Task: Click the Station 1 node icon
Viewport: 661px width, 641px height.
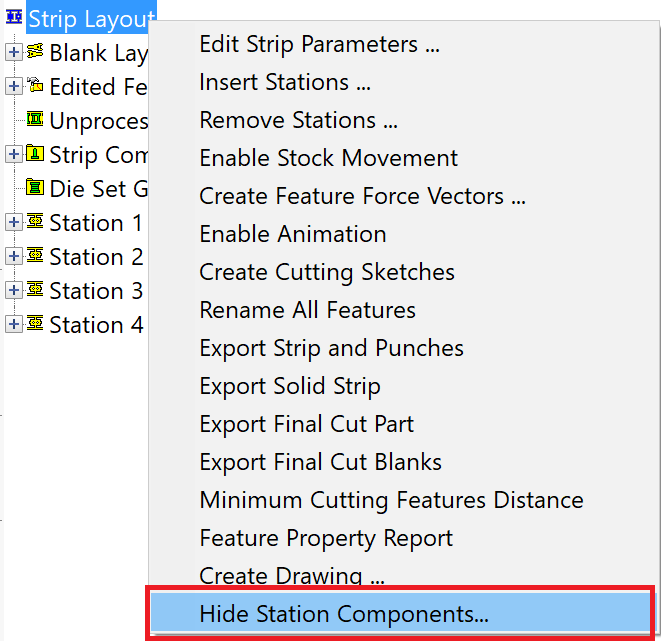Action: coord(35,222)
